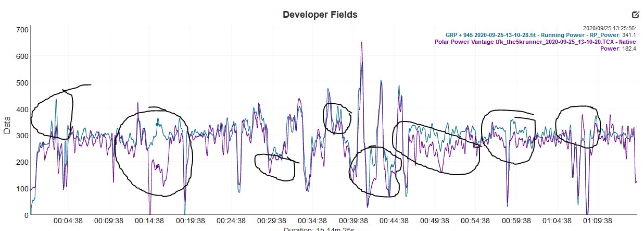Click the 100 y-axis tick label
This screenshot has width=644, height=231.
[22, 188]
